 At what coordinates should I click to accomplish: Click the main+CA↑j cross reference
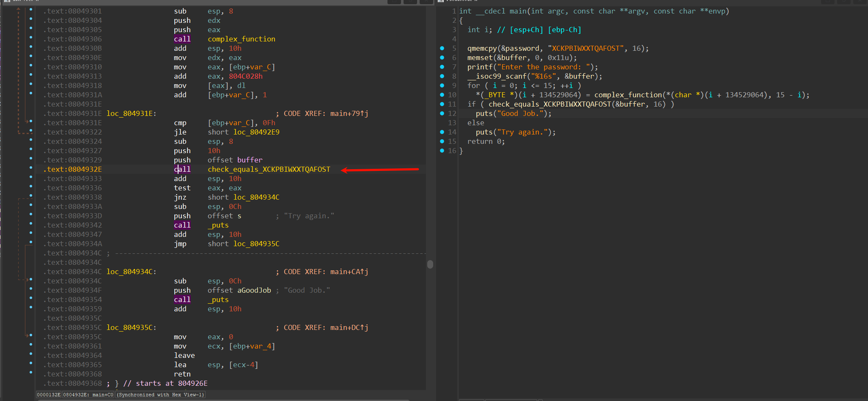349,272
